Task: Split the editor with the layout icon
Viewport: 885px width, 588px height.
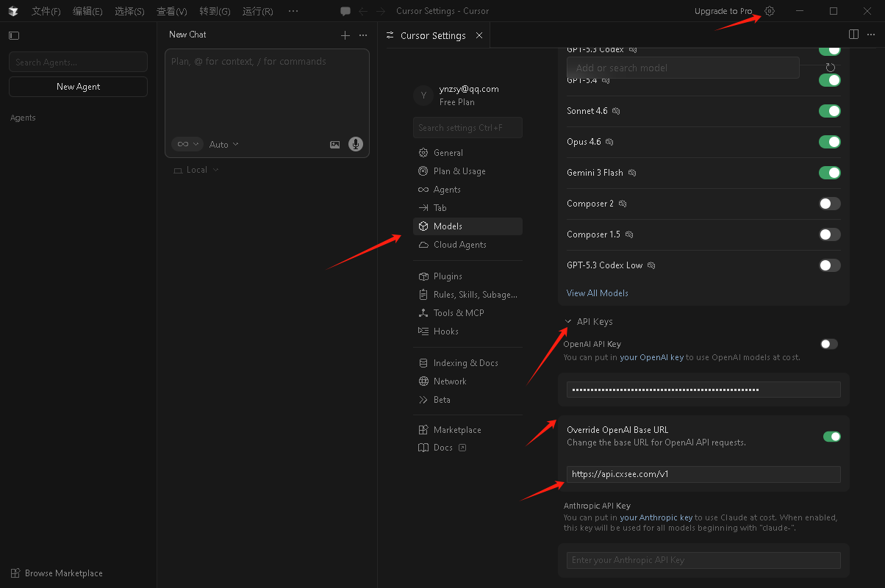Action: click(853, 35)
